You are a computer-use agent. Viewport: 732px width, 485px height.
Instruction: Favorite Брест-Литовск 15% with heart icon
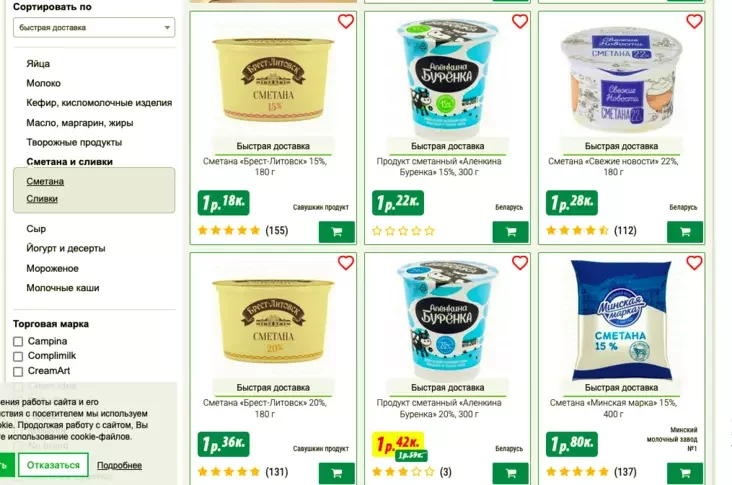[x=345, y=21]
